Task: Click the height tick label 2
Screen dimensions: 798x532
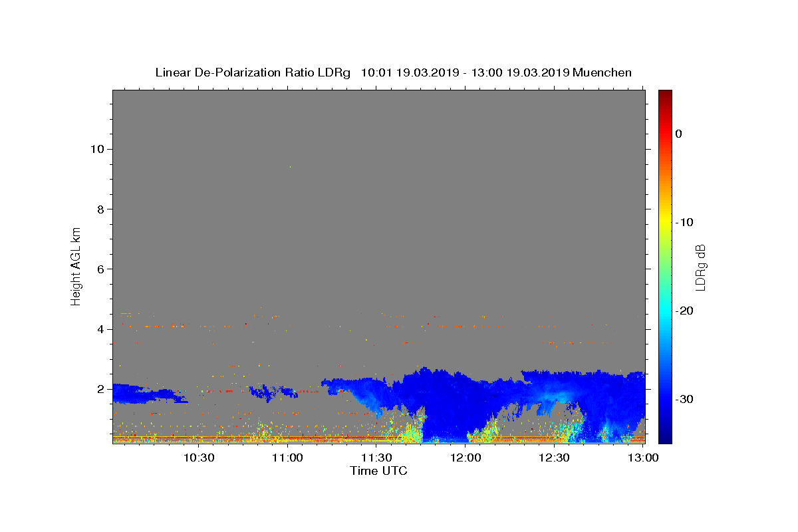Action: [x=101, y=389]
